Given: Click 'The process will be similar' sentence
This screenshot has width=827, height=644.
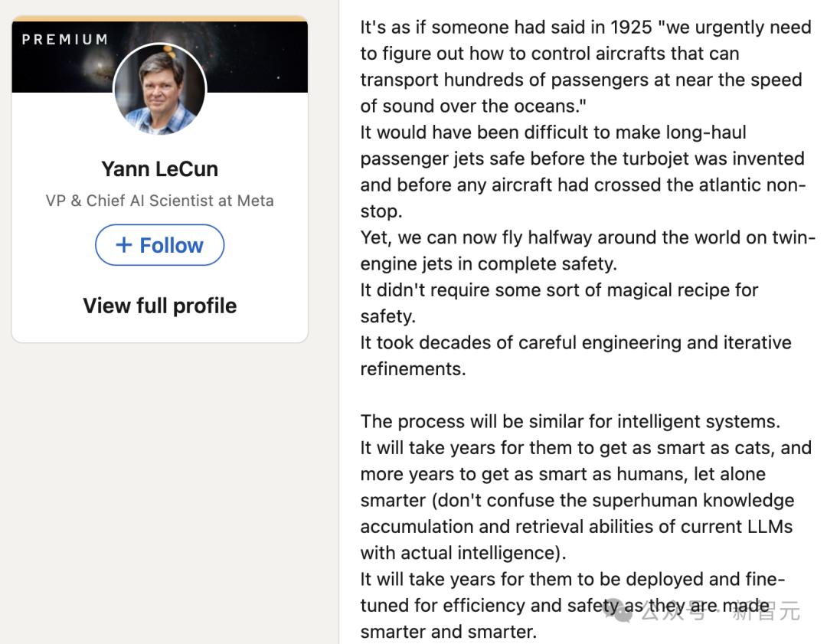Looking at the screenshot, I should 570,421.
